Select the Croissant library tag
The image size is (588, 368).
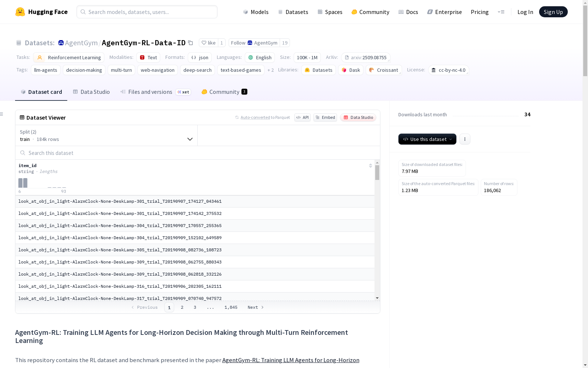[x=384, y=70]
